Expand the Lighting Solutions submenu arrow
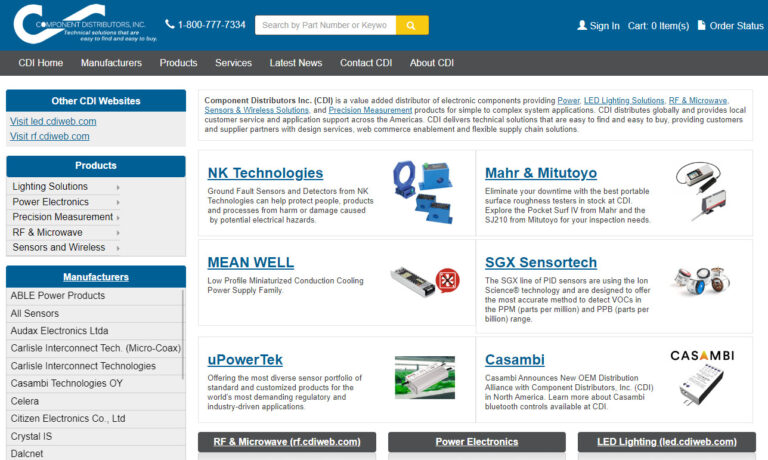This screenshot has height=460, width=768. [x=118, y=187]
